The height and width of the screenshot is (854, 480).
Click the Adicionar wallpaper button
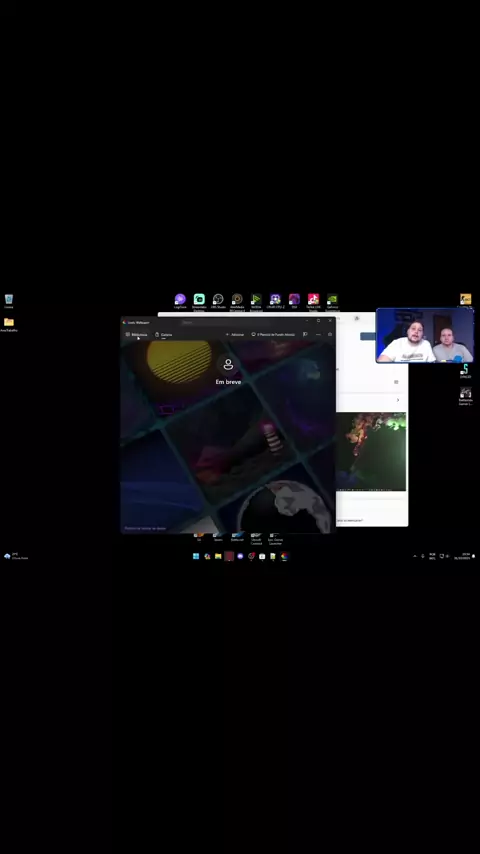click(x=235, y=334)
